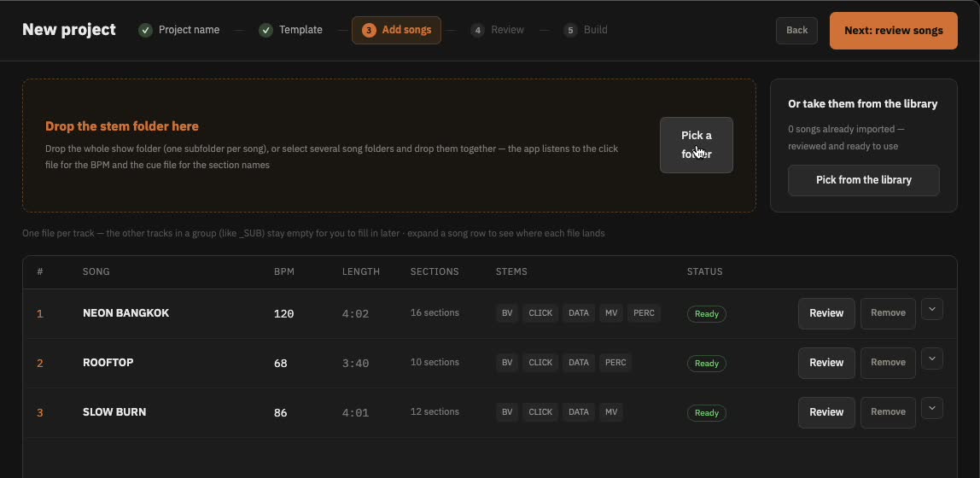Screen dimensions: 980x478
Task: Click the Ready status badge of NEON BANGKOK
Action: 706,314
